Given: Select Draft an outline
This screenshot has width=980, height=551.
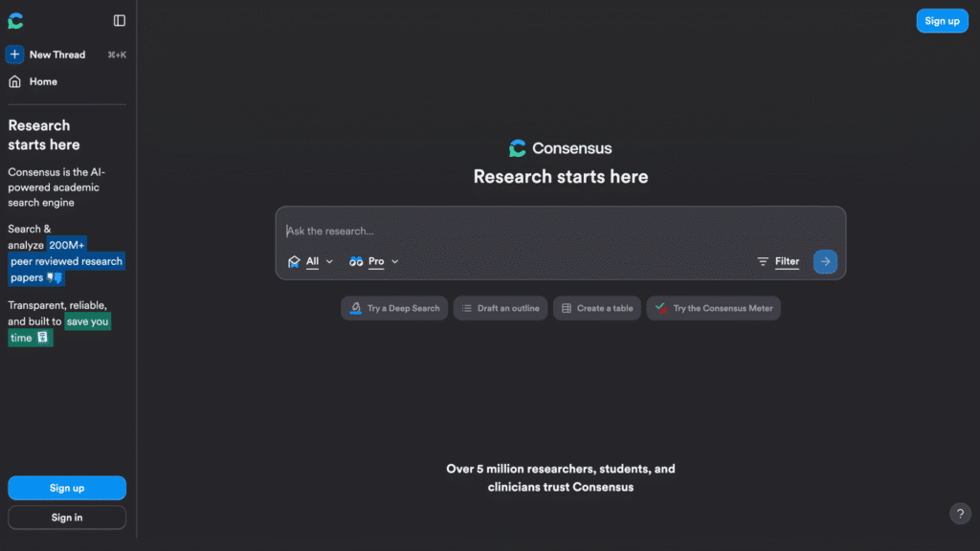Looking at the screenshot, I should [500, 308].
